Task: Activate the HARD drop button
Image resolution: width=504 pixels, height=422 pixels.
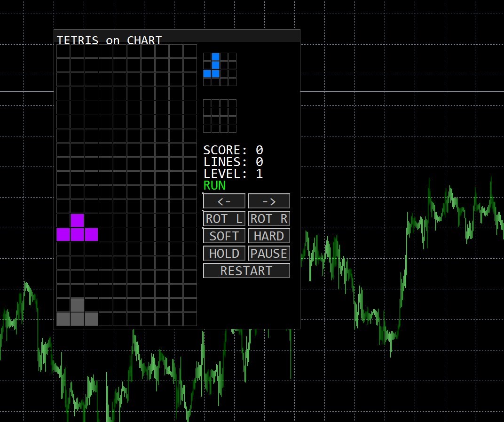Action: 268,236
